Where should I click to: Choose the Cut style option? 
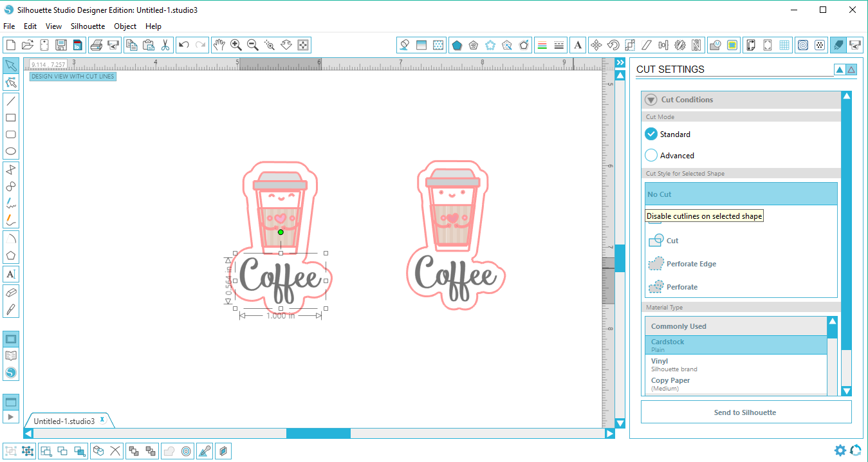click(x=741, y=240)
